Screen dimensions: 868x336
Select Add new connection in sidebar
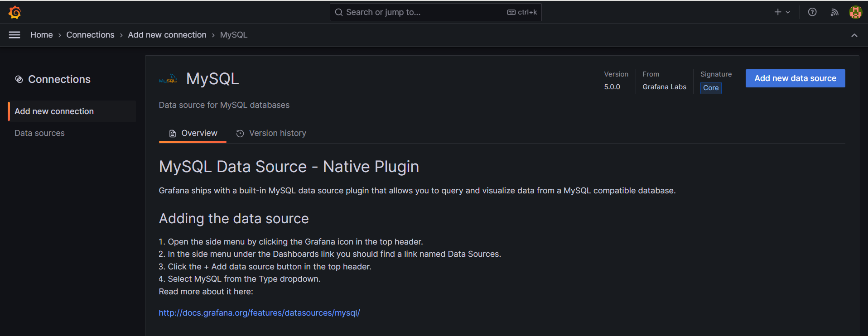point(72,111)
